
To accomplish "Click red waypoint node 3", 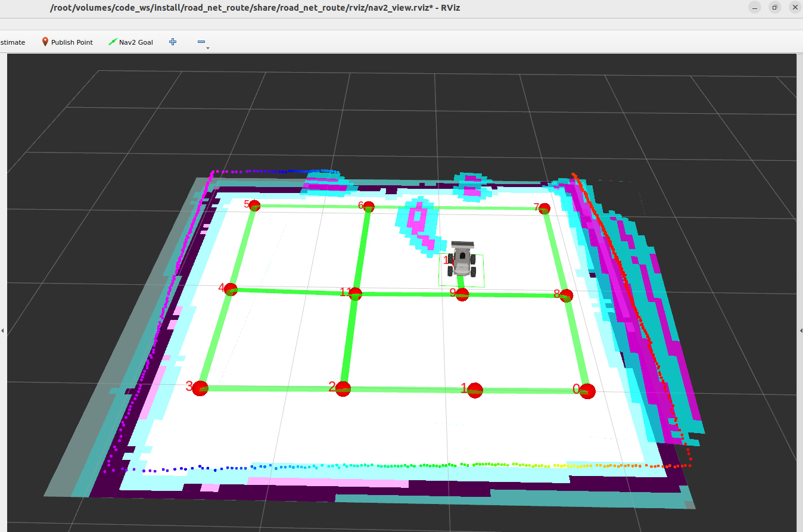I will click(200, 388).
